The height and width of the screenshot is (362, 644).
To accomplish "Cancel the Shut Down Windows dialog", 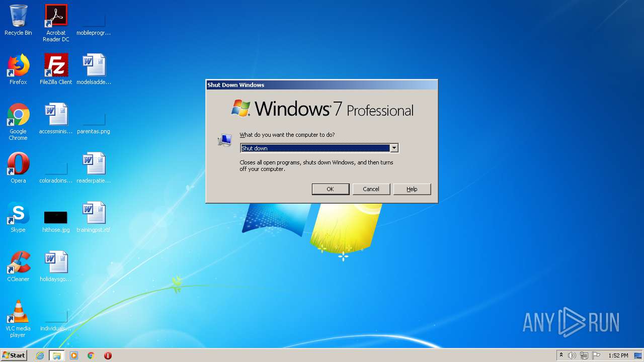I will 371,189.
